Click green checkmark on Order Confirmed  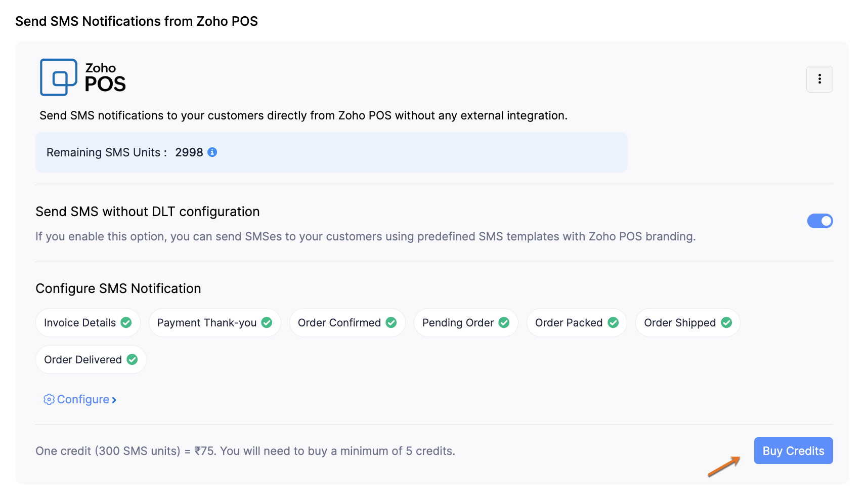(392, 323)
